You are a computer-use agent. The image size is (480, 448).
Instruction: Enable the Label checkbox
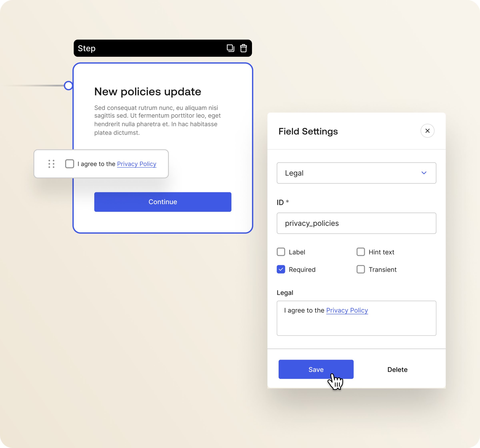pos(280,252)
